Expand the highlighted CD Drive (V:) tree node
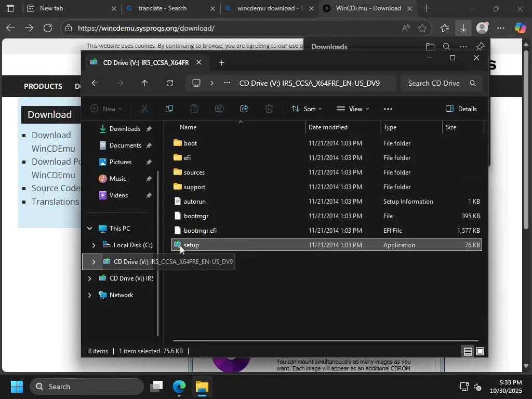The height and width of the screenshot is (399, 532). [x=94, y=262]
